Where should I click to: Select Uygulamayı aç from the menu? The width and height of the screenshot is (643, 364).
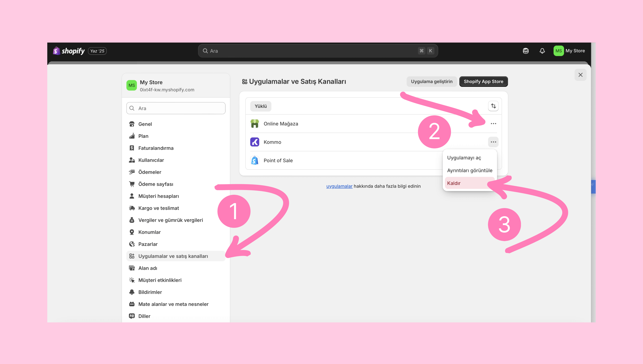point(469,158)
